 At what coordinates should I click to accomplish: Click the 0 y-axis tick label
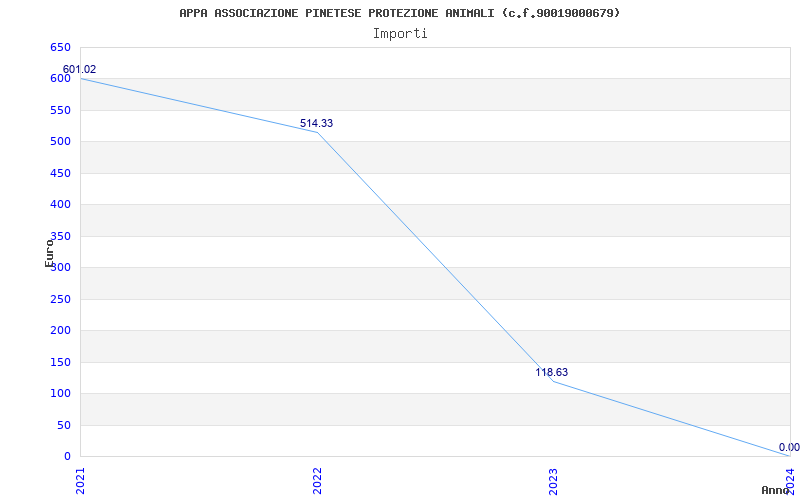(x=67, y=457)
